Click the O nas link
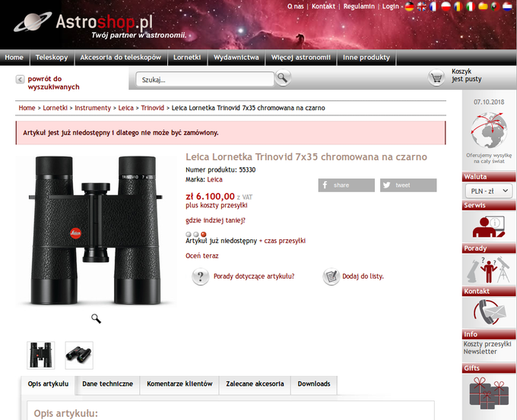This screenshot has width=517, height=420. (x=296, y=6)
